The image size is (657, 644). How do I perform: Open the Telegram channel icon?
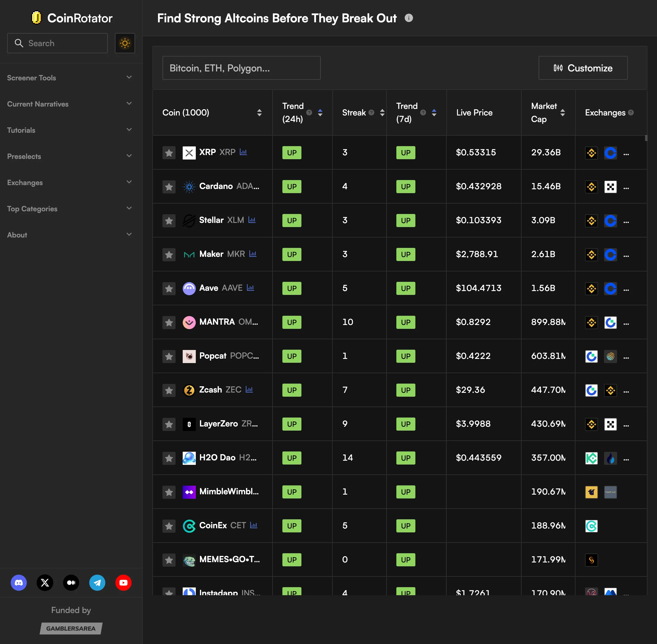point(97,582)
